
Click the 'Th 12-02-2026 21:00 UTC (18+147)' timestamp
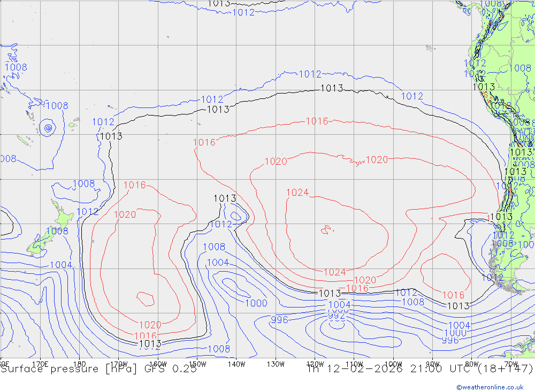click(x=420, y=369)
